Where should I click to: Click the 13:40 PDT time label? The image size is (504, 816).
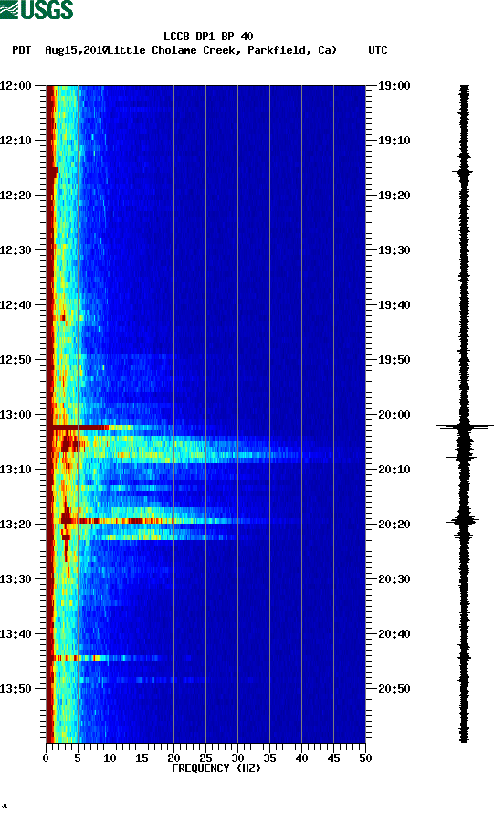pos(16,634)
